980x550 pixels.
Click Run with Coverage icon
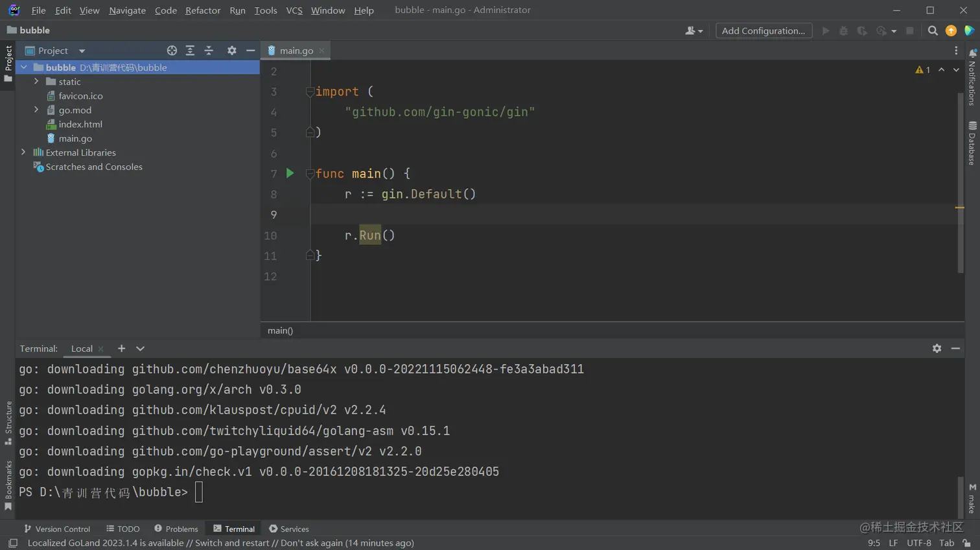click(861, 30)
